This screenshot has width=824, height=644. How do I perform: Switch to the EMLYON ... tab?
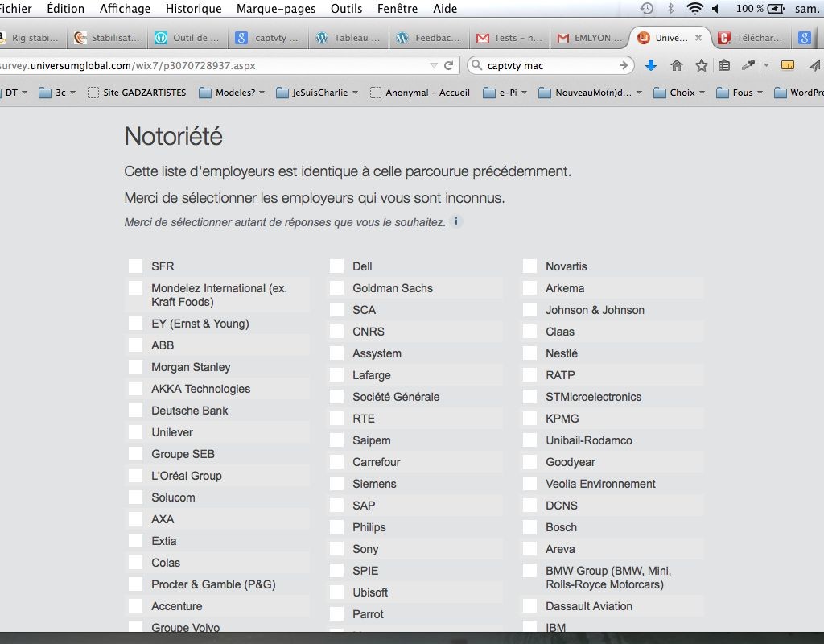click(x=589, y=38)
